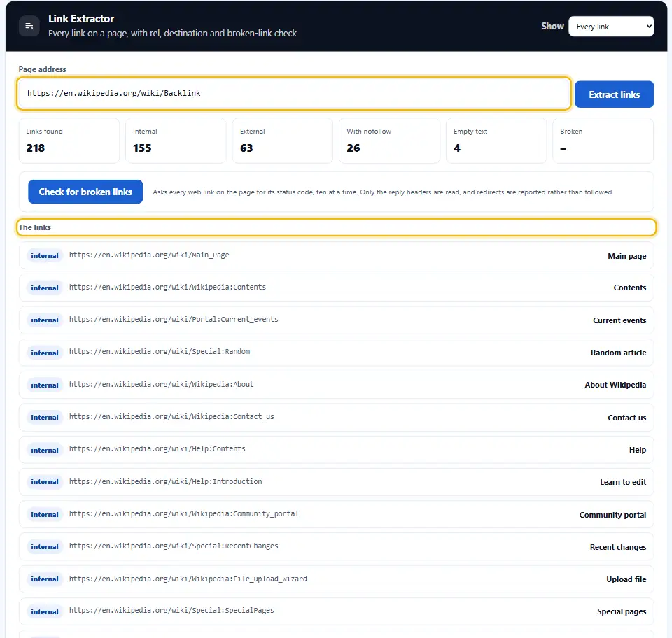Click the Wikipedia:Community_portal URL

[x=184, y=513]
